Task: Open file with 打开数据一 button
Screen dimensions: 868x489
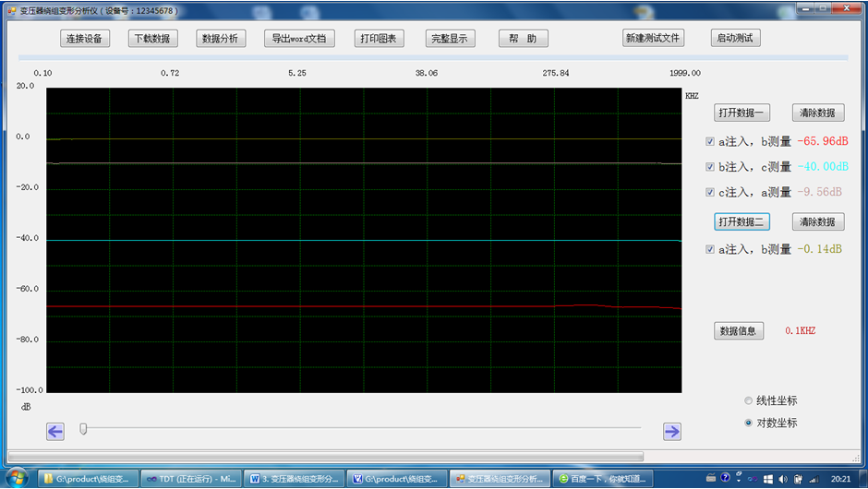Action: click(743, 113)
